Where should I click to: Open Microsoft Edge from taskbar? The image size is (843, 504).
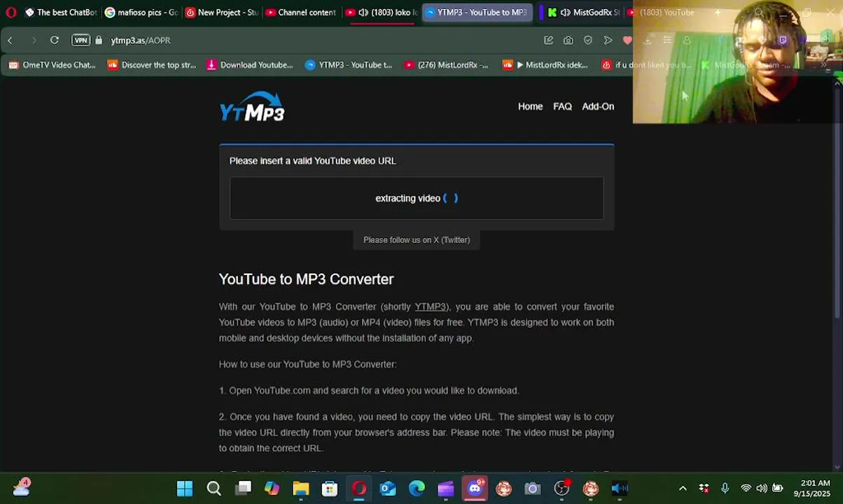[417, 489]
